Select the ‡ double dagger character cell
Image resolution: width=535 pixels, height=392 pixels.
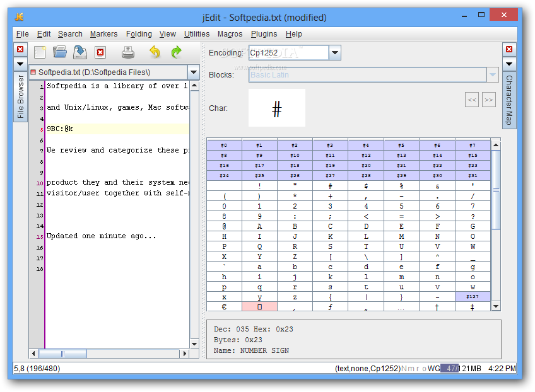pyautogui.click(x=473, y=307)
